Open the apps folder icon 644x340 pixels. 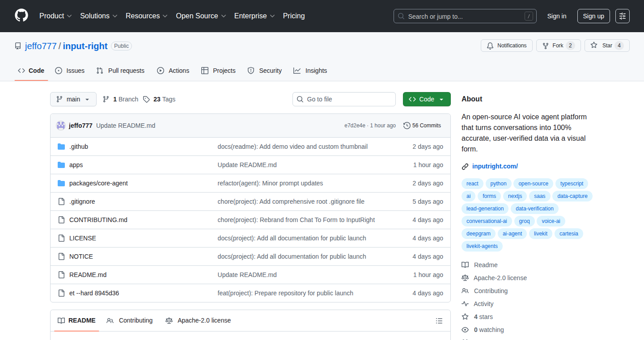pos(61,165)
